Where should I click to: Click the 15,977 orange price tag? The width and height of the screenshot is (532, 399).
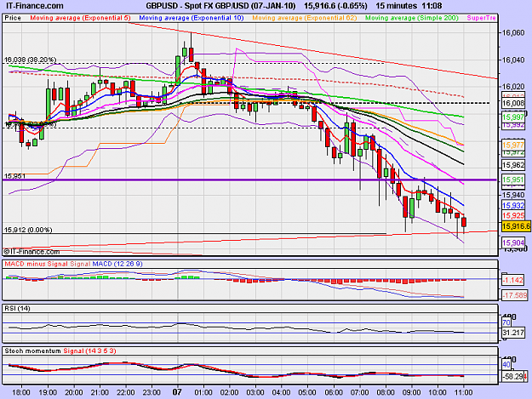513,145
